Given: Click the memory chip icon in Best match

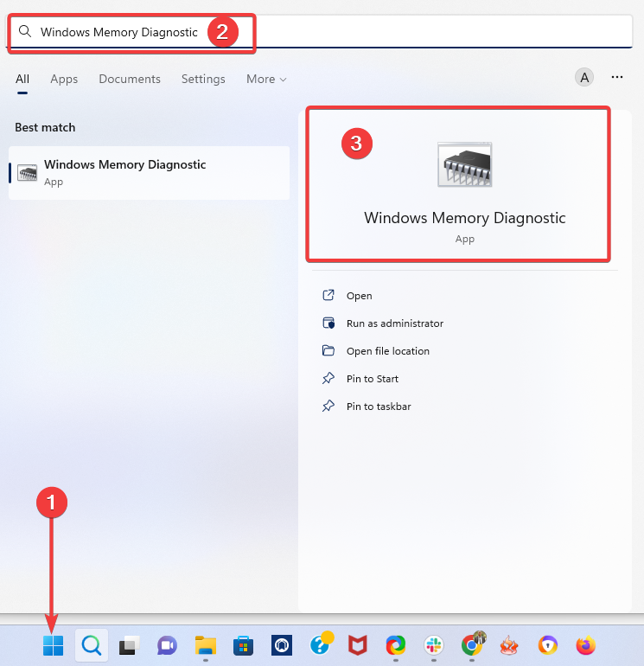Looking at the screenshot, I should 27,173.
